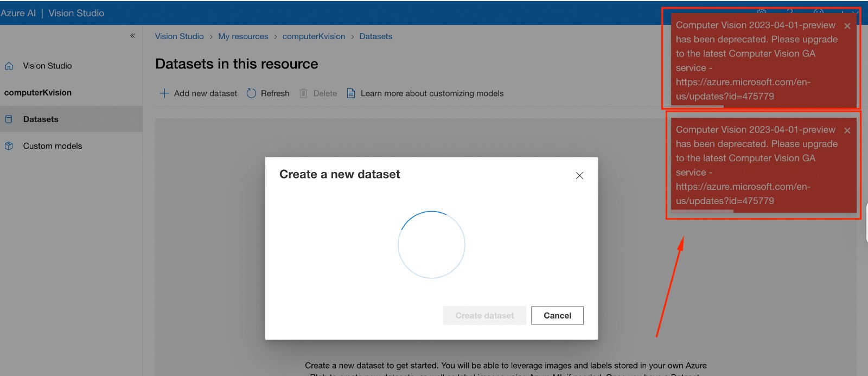Dismiss the second deprecation notification

tap(847, 131)
